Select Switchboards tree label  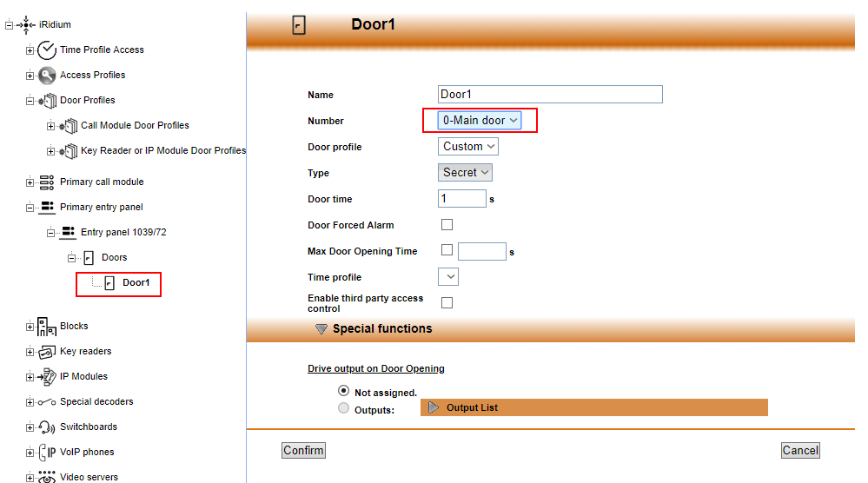(89, 427)
